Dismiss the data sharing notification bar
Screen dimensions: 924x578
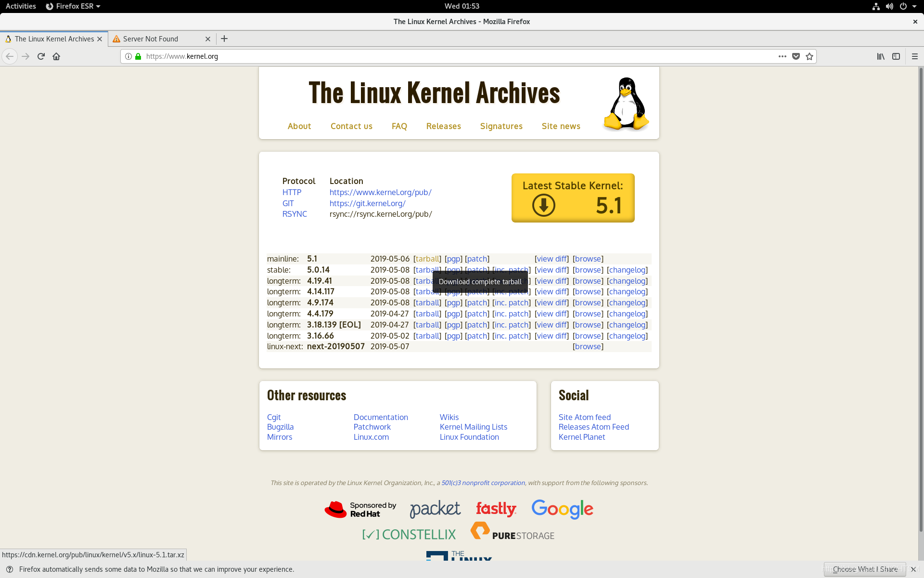pos(913,569)
